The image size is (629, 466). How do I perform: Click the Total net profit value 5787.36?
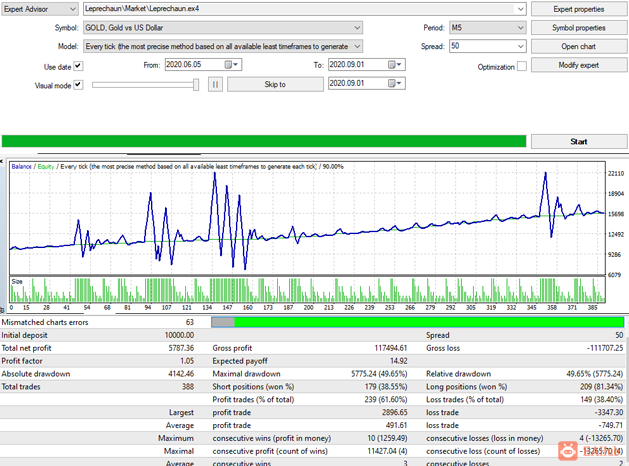pyautogui.click(x=181, y=348)
